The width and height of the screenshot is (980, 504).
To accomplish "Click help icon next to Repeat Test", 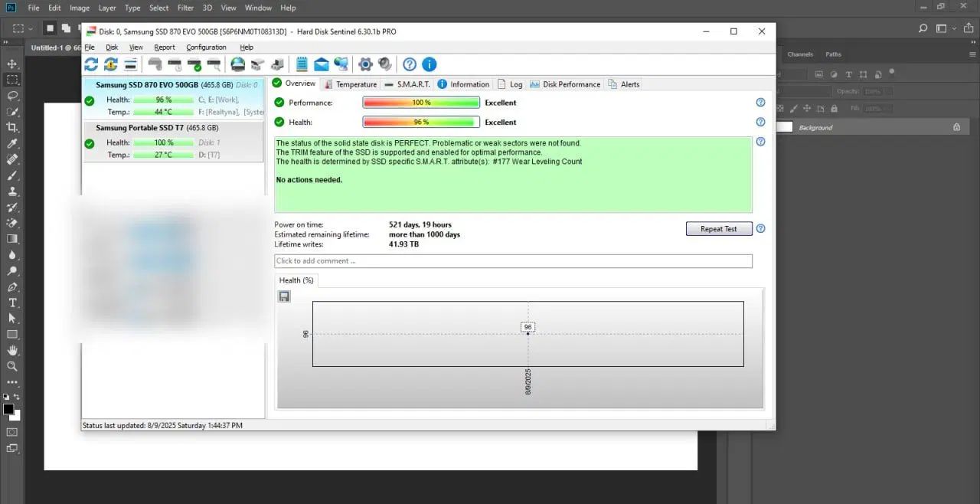I will 760,228.
